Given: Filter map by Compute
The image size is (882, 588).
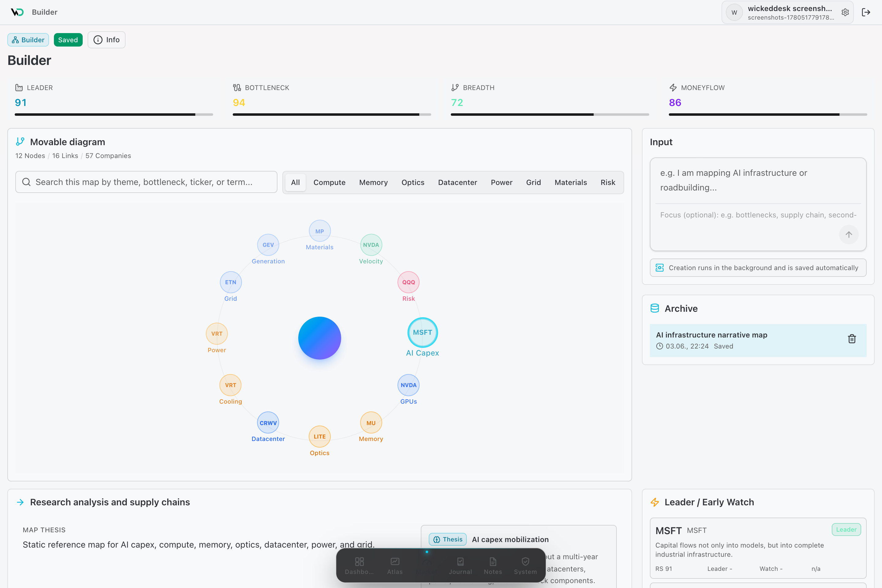Looking at the screenshot, I should click(329, 182).
